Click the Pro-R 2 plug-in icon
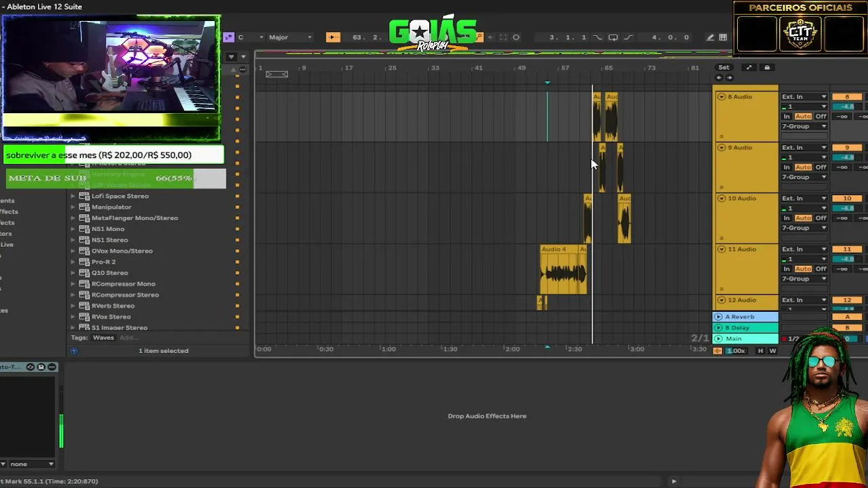This screenshot has width=868, height=488. (84, 262)
